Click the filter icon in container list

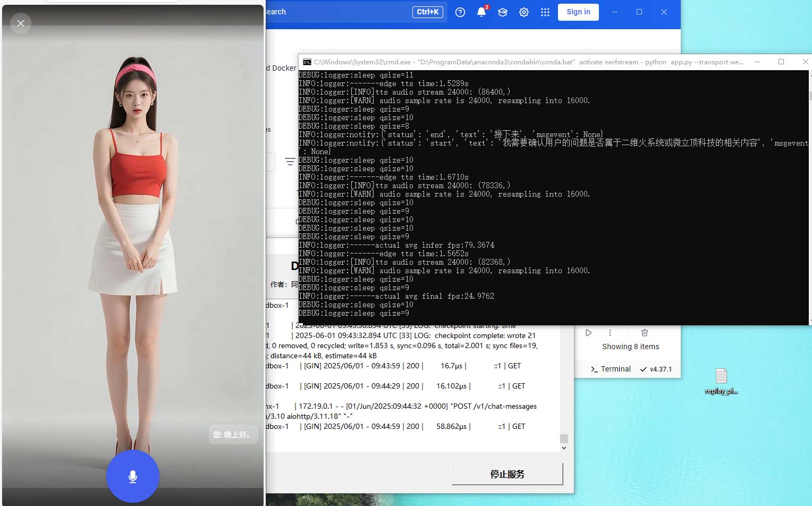coord(290,162)
